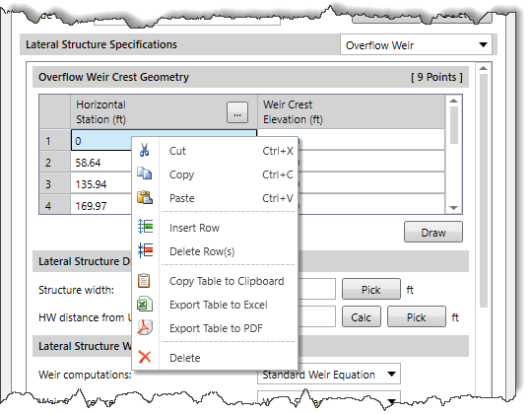Viewport: 532px width, 414px height.
Task: Click row header number 3
Action: (54, 184)
